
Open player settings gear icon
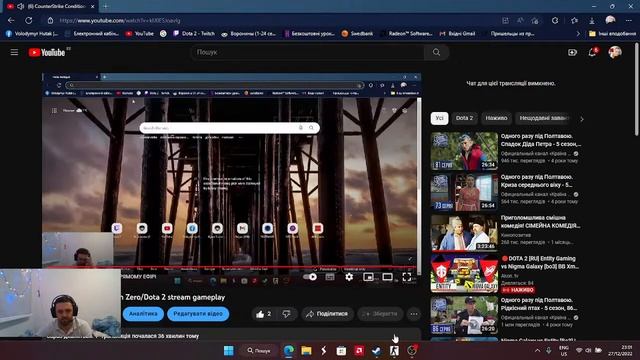click(x=349, y=277)
